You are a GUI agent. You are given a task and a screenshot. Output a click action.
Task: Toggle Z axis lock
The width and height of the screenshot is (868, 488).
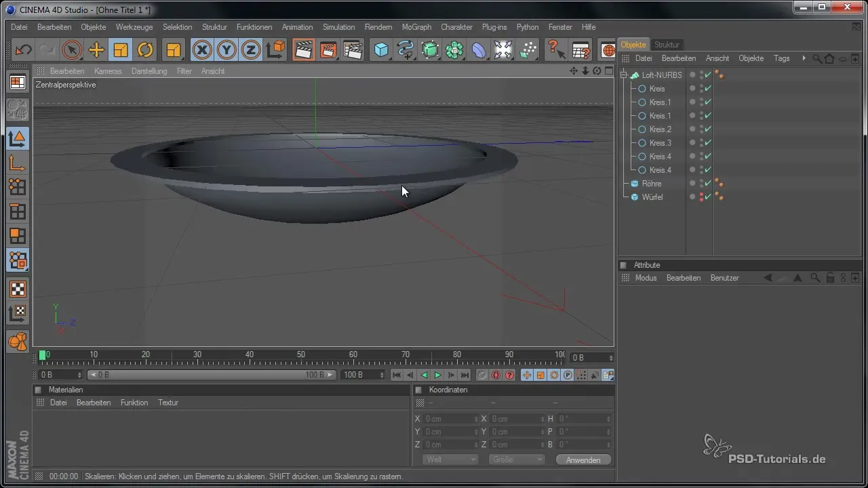click(x=251, y=50)
